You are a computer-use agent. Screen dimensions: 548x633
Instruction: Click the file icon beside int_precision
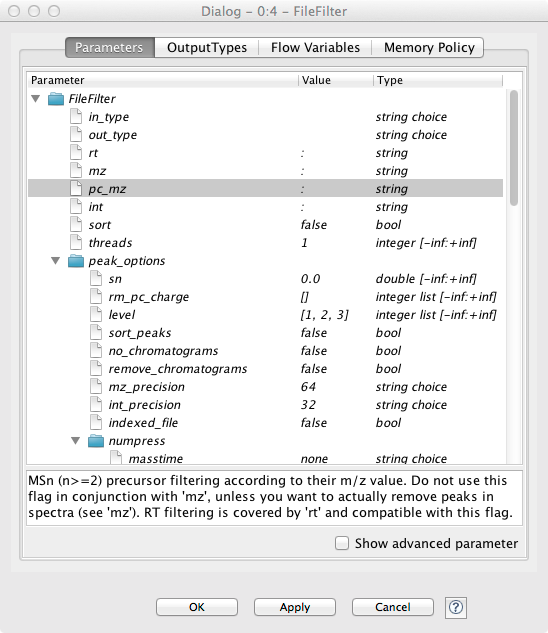(96, 404)
